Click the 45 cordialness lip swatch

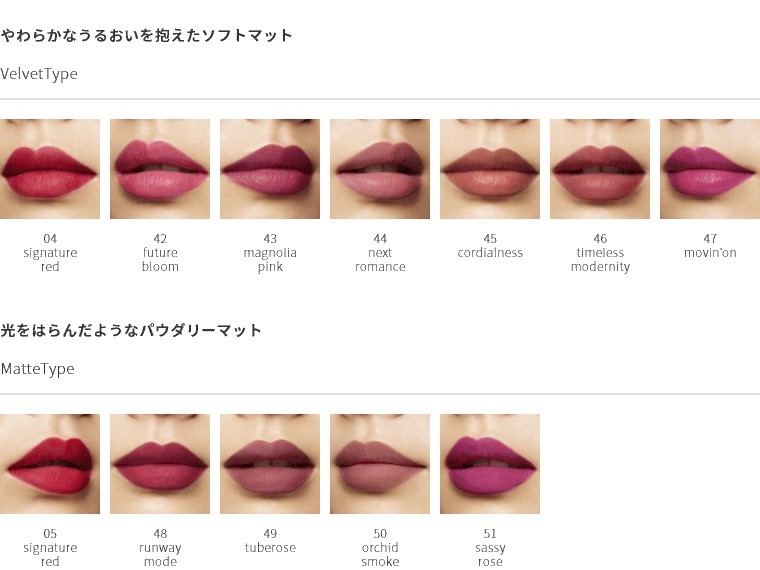(x=490, y=169)
